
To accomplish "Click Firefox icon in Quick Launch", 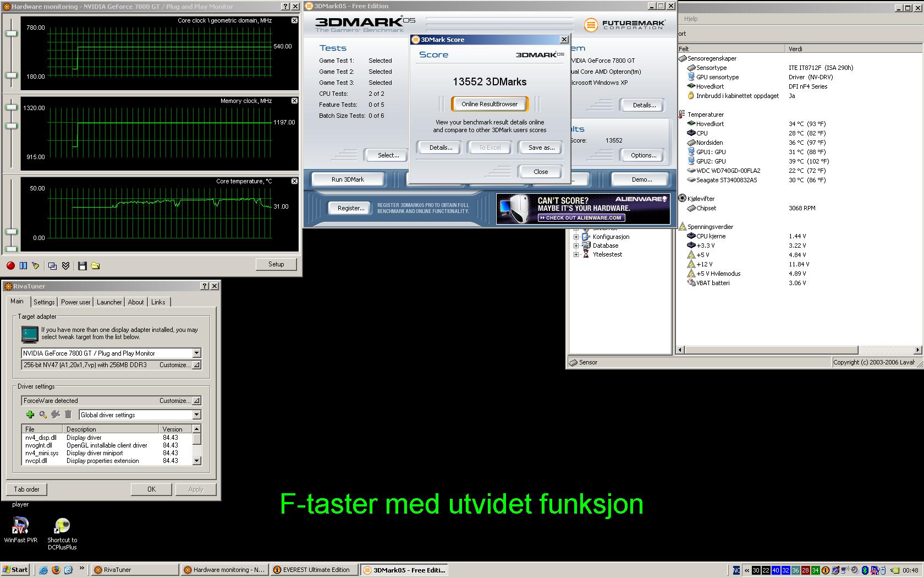I will [56, 570].
